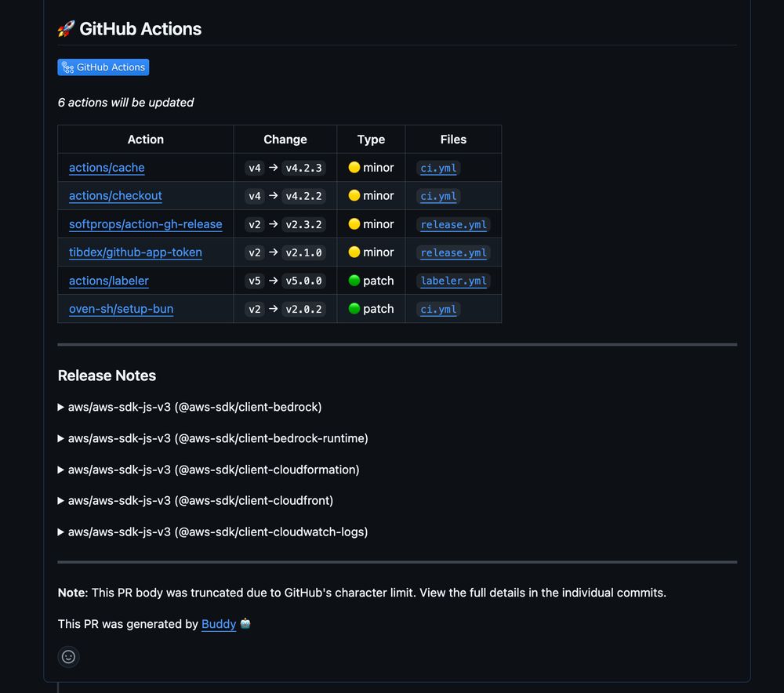Screen dimensions: 784x693
Task: Click the v5.0.0 version cell
Action: (303, 281)
